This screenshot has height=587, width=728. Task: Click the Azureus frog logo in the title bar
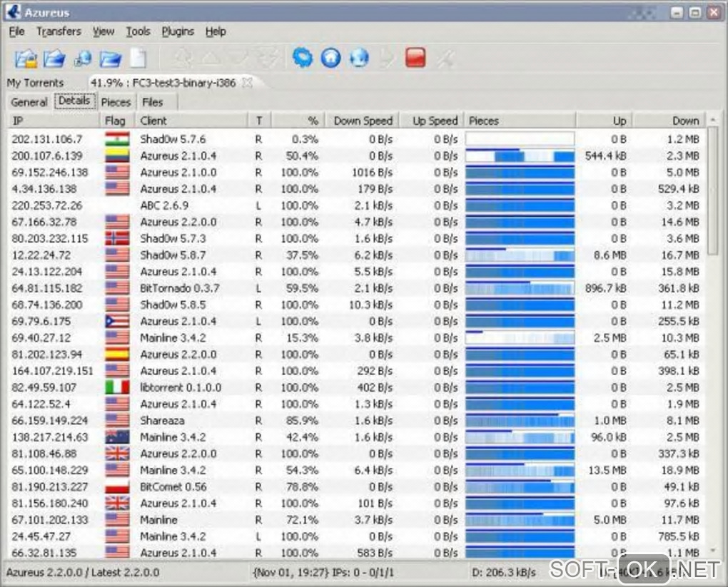click(x=14, y=11)
